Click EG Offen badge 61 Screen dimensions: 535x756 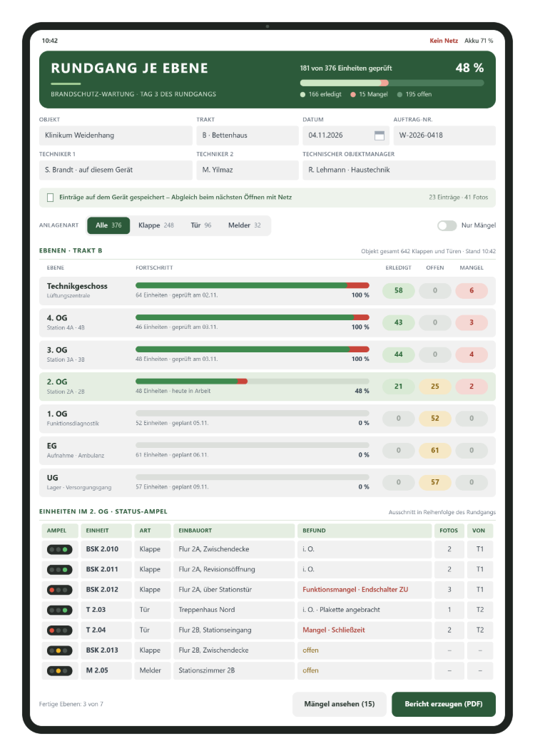pyautogui.click(x=434, y=450)
